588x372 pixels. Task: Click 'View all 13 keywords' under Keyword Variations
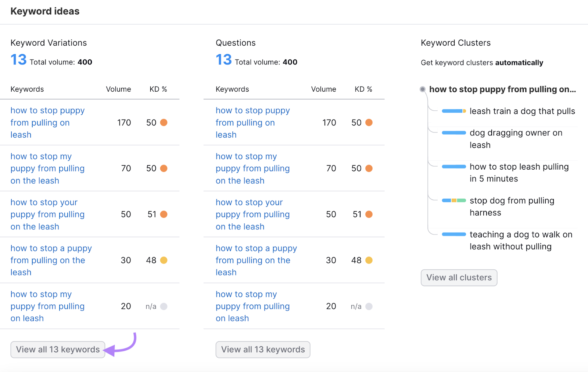click(58, 350)
